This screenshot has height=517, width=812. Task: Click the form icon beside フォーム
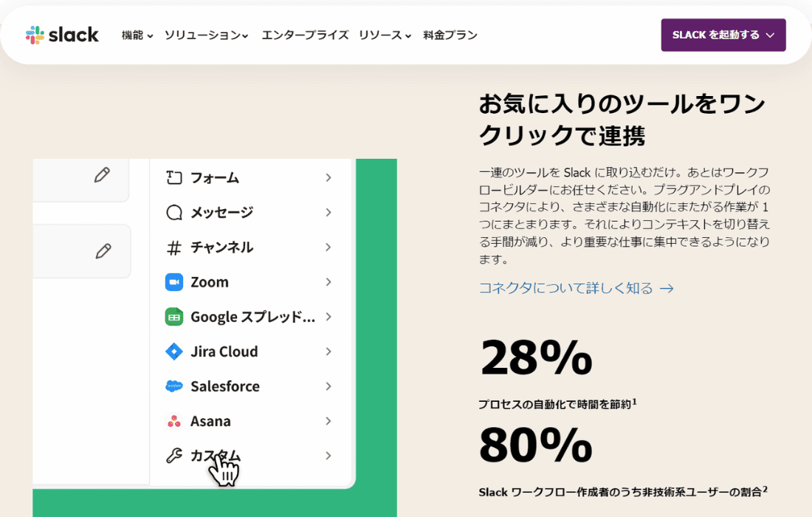point(174,178)
